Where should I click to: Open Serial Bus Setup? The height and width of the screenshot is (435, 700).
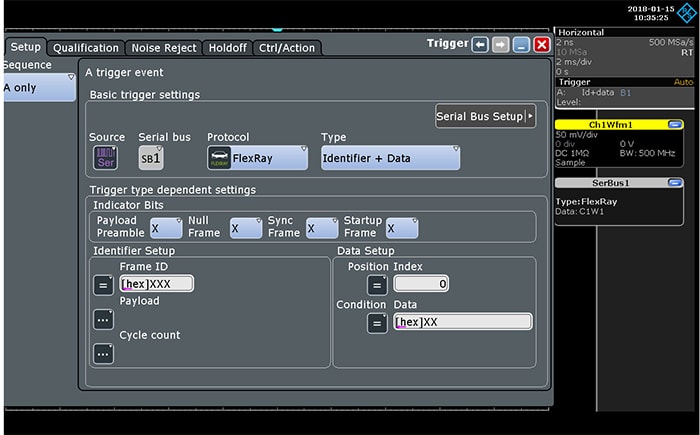[485, 117]
